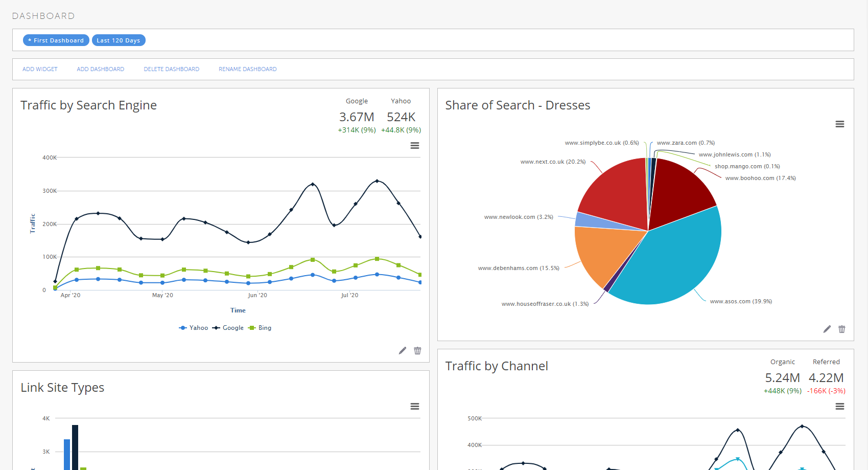Open the Link Site Types widget menu

click(x=414, y=406)
